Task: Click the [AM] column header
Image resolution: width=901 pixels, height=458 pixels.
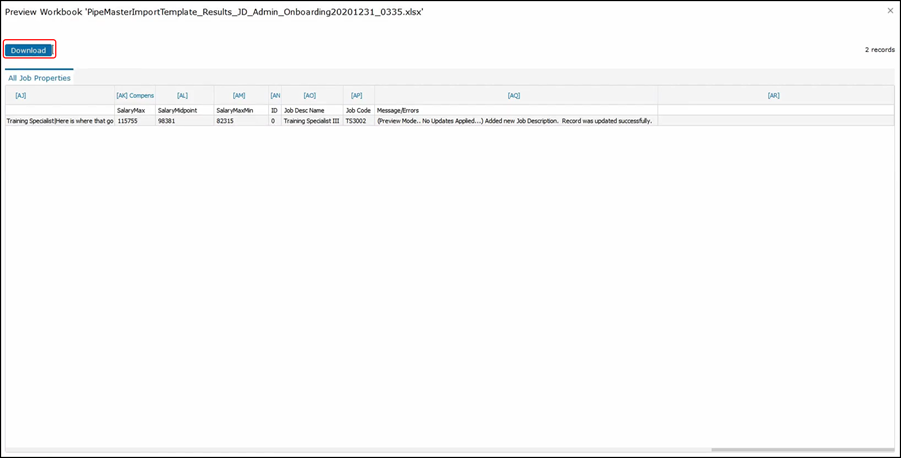Action: [x=239, y=96]
